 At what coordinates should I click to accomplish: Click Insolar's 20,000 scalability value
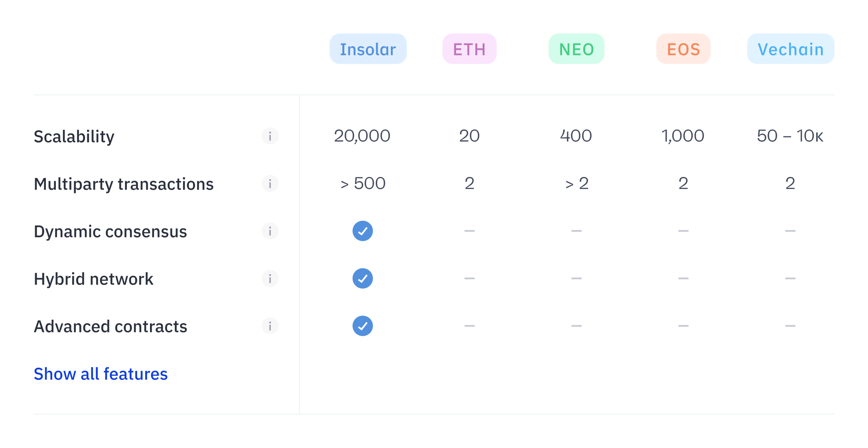tap(362, 136)
